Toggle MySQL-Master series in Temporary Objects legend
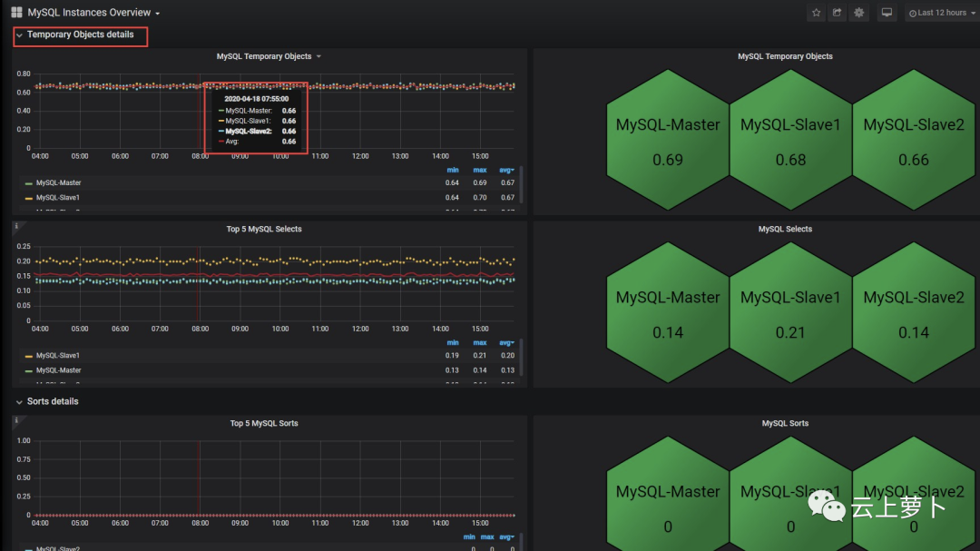 (x=58, y=182)
